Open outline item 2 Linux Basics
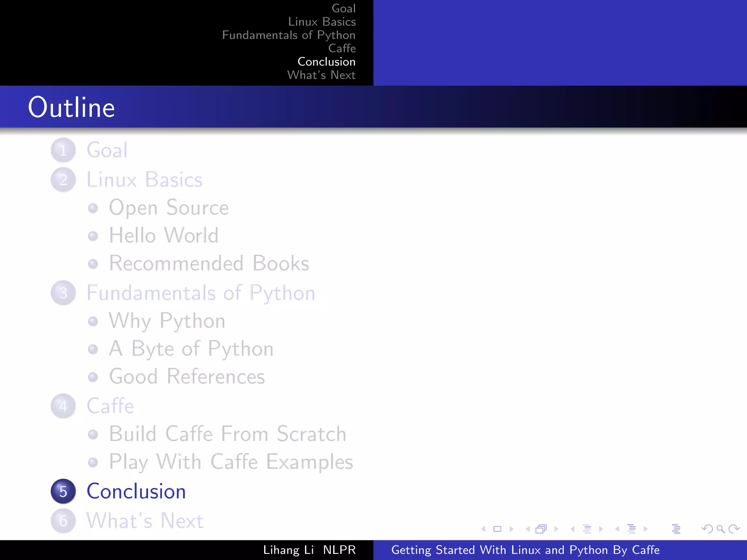747x560 pixels. (144, 180)
